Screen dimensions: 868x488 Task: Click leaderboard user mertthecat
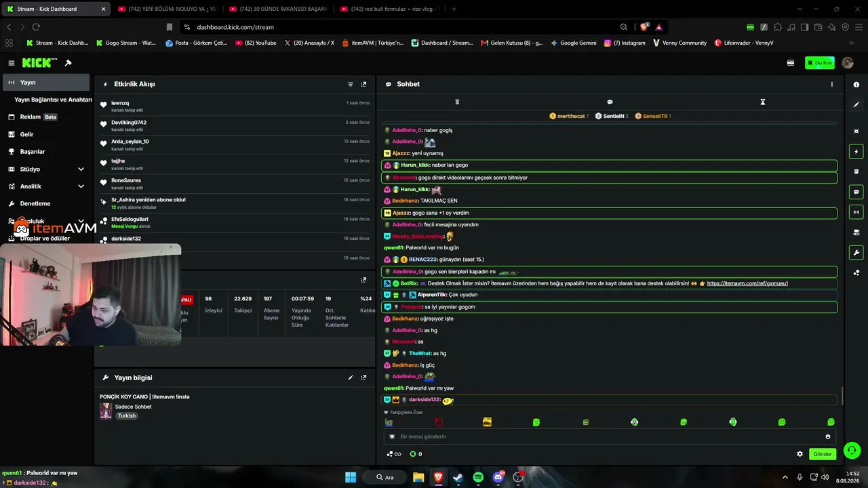571,116
